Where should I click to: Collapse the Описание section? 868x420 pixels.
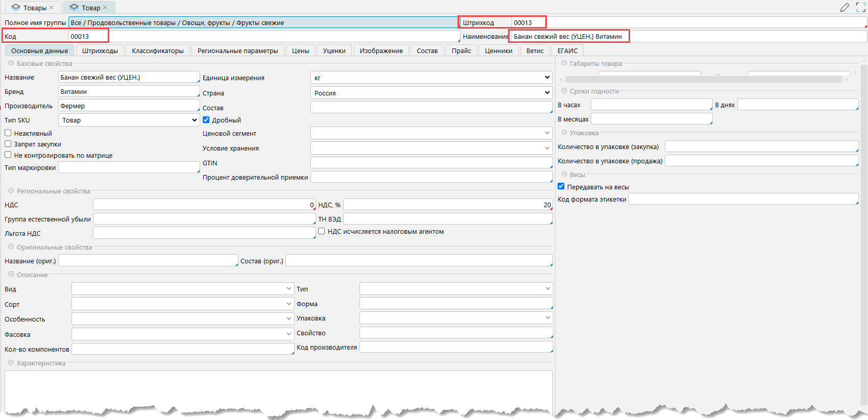click(x=11, y=275)
